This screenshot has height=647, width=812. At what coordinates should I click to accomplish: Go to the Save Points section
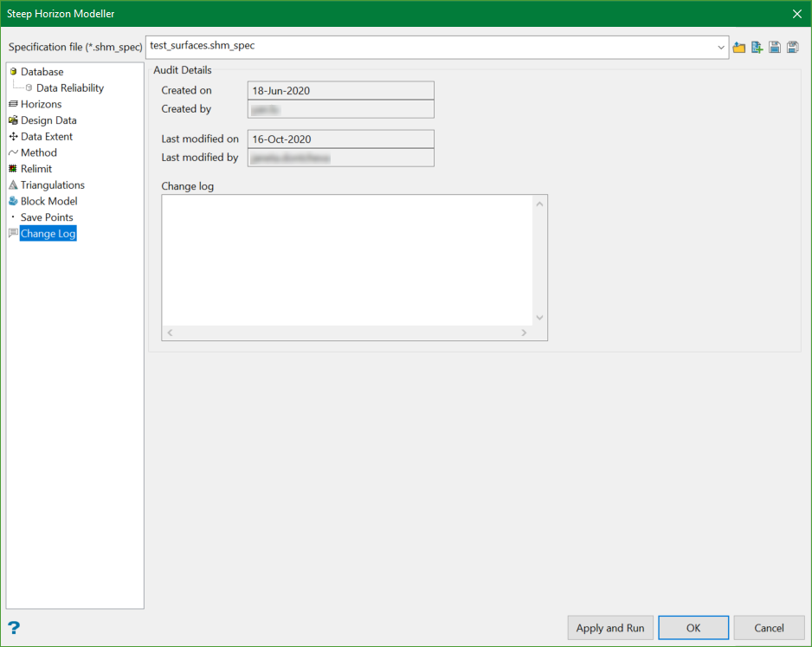[x=47, y=217]
